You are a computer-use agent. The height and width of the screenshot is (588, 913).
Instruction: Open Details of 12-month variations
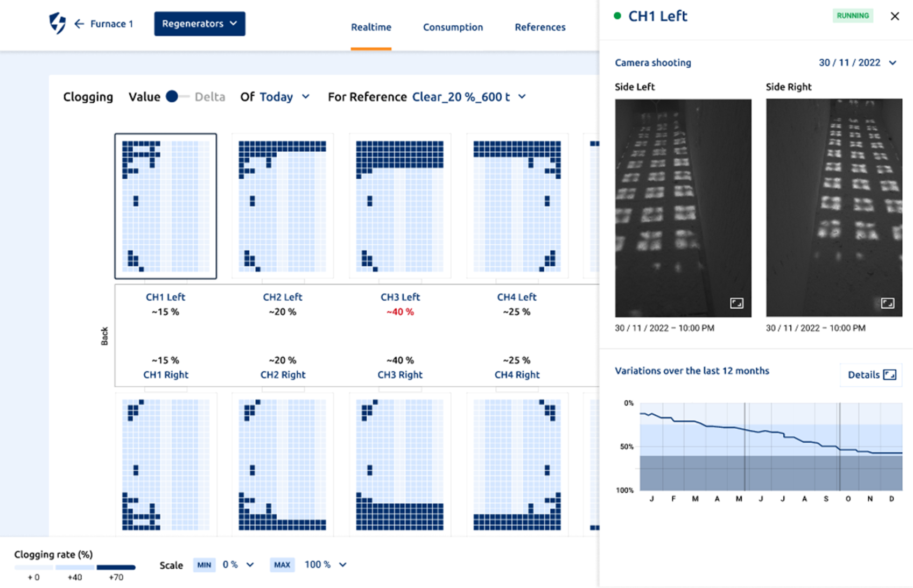click(871, 375)
